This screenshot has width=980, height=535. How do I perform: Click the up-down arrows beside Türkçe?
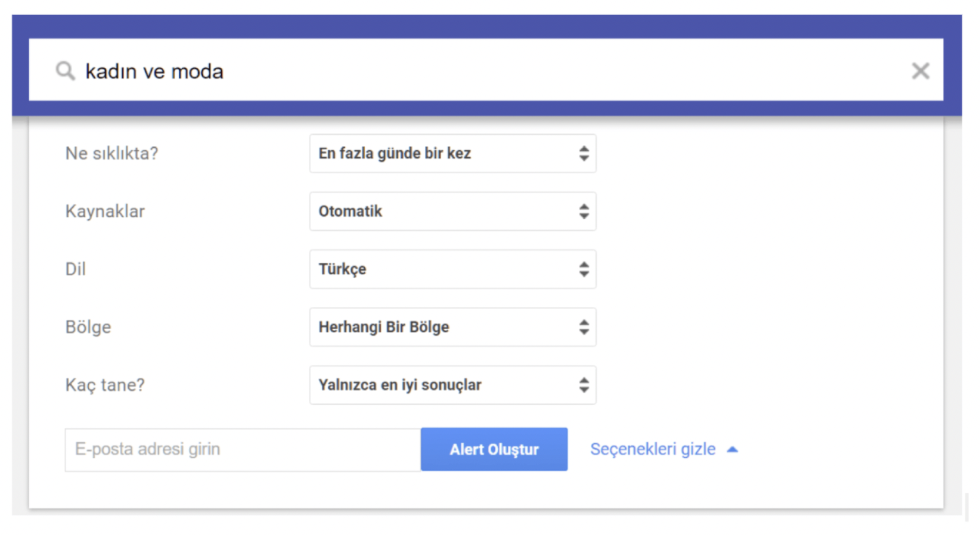pyautogui.click(x=584, y=269)
